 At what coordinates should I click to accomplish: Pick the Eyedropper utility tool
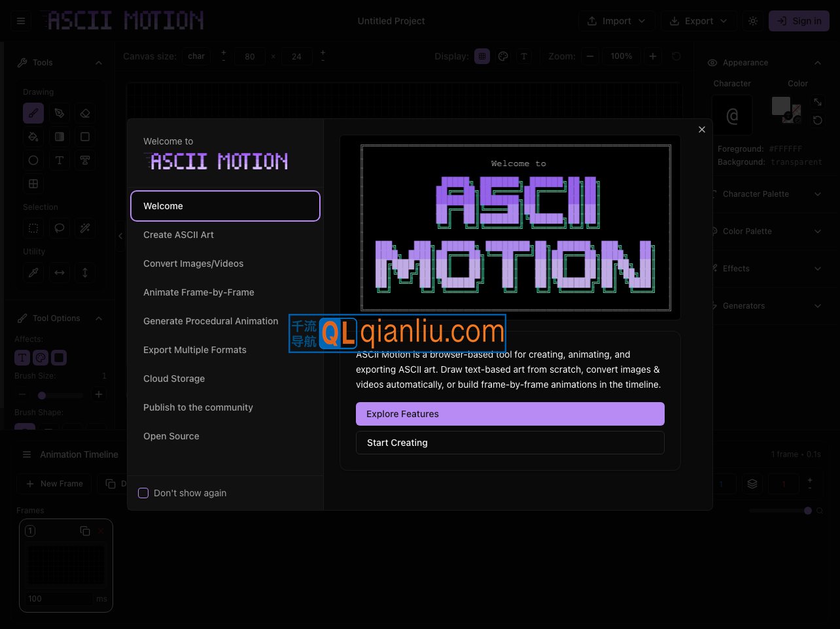33,273
